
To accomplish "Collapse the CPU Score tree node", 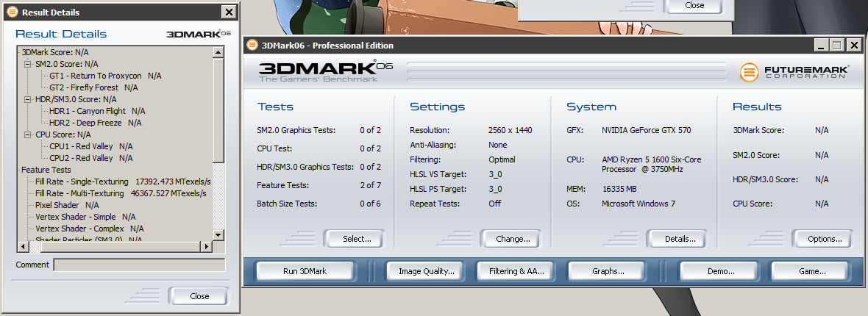I will click(x=27, y=134).
